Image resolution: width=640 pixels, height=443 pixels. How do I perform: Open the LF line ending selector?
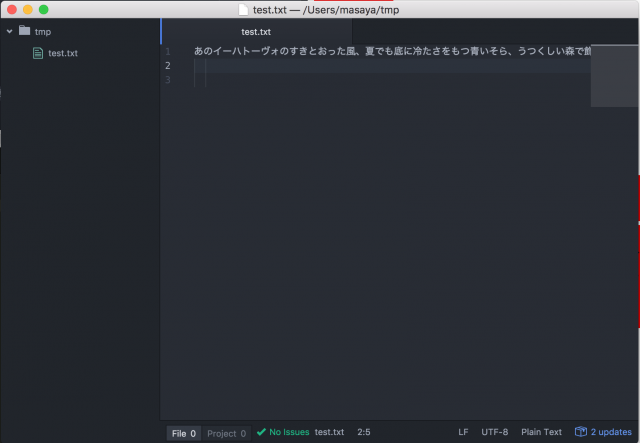pyautogui.click(x=463, y=432)
